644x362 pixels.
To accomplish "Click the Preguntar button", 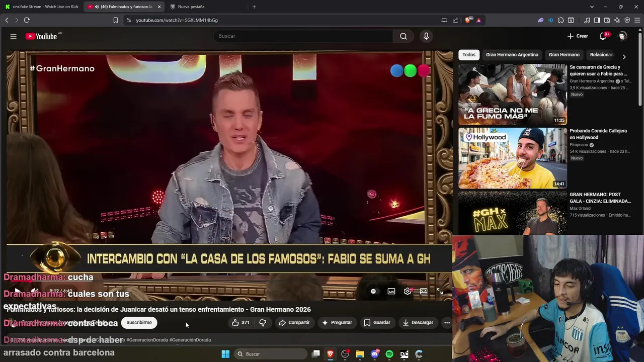I will pyautogui.click(x=337, y=322).
